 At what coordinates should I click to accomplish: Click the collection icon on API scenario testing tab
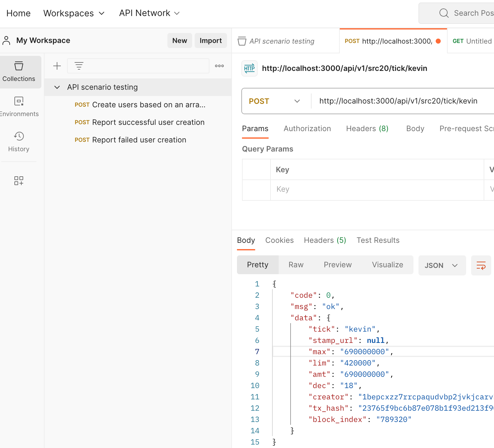(x=242, y=41)
